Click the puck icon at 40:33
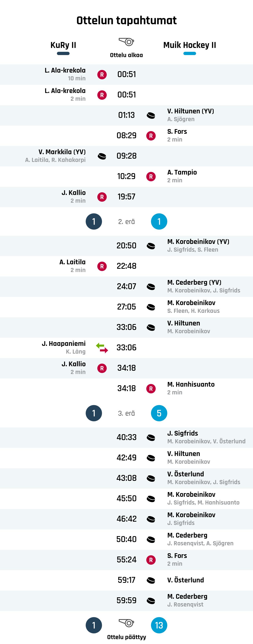Screen dimensions: 253x644 151,437
